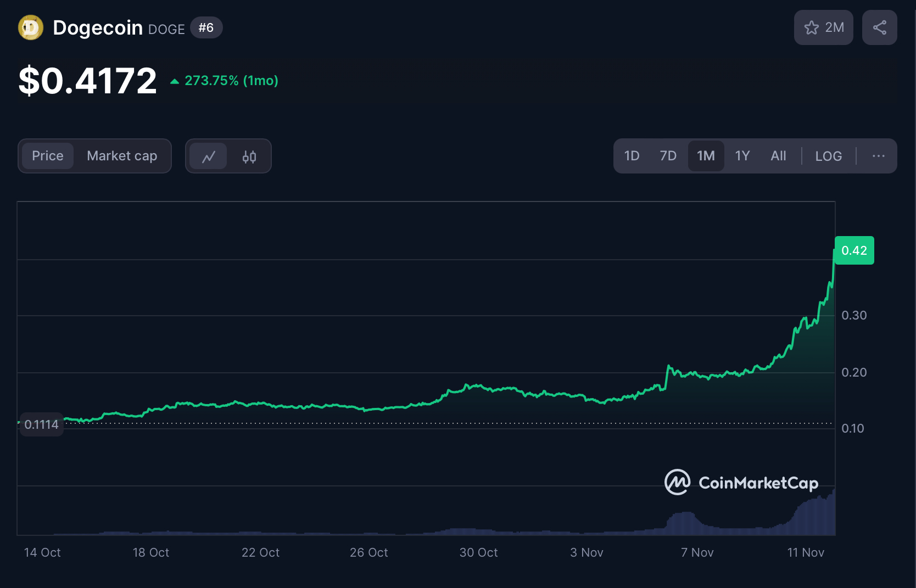Click the Dogecoin coin logo

[31, 27]
